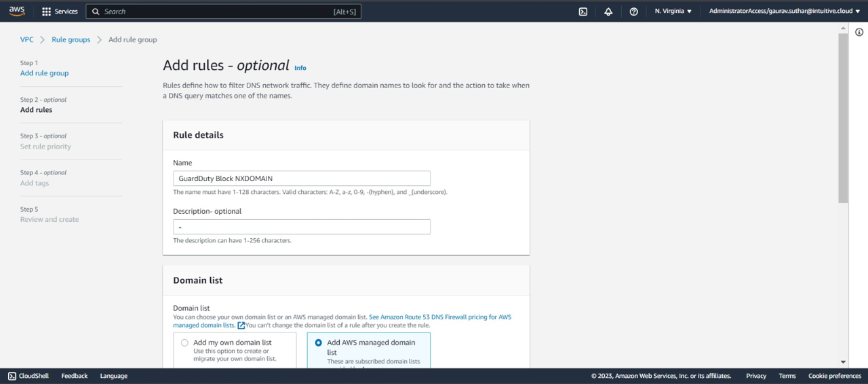The width and height of the screenshot is (868, 384).
Task: Click external link icon beside managed domain lists
Action: [x=241, y=326]
